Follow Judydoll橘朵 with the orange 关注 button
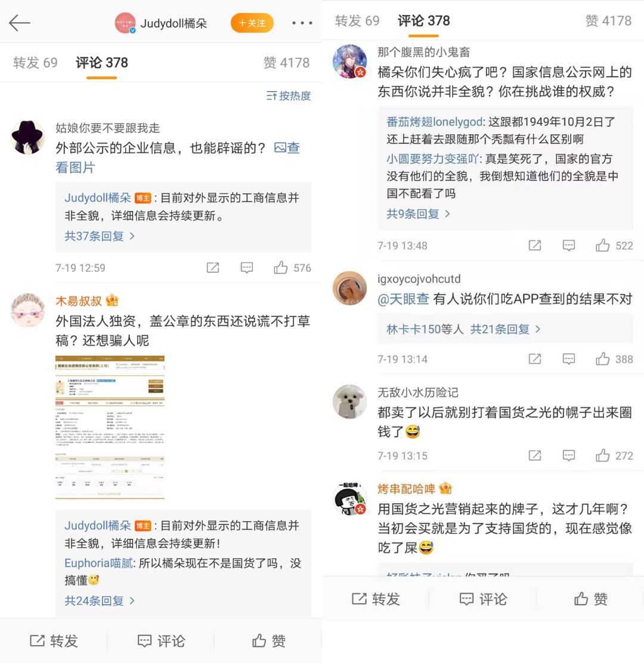Screen dimensions: 644x663 (x=252, y=23)
